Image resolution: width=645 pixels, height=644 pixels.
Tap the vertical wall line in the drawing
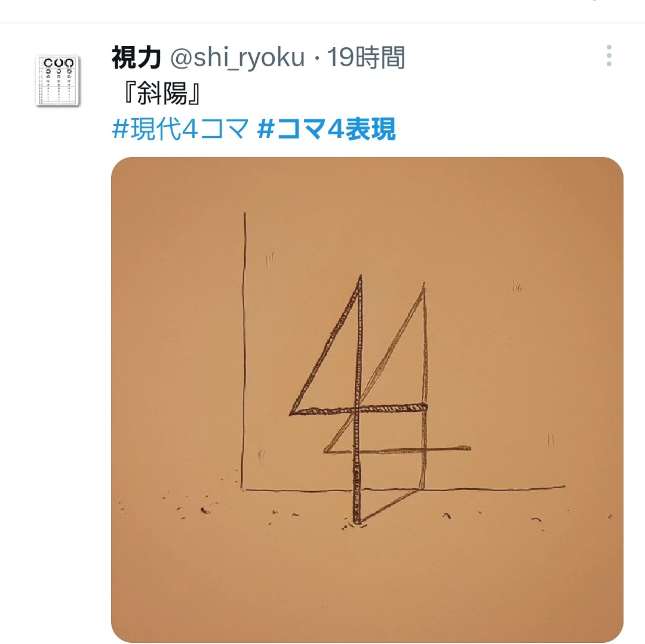tap(244, 350)
